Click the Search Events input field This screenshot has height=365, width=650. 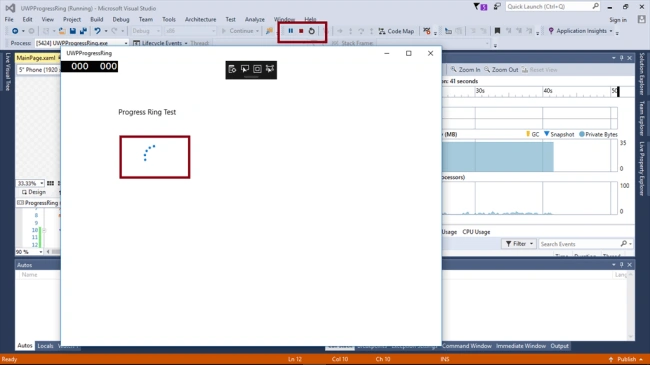(x=579, y=244)
